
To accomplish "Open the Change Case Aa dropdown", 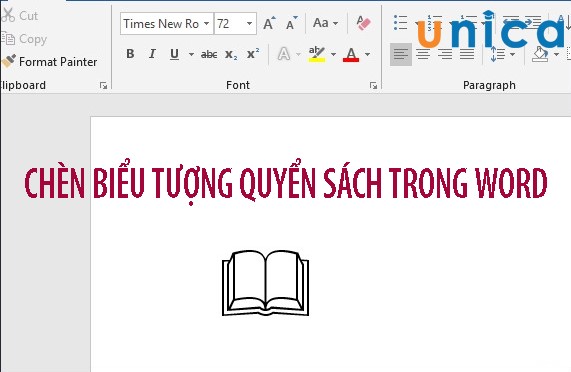I will coord(326,23).
